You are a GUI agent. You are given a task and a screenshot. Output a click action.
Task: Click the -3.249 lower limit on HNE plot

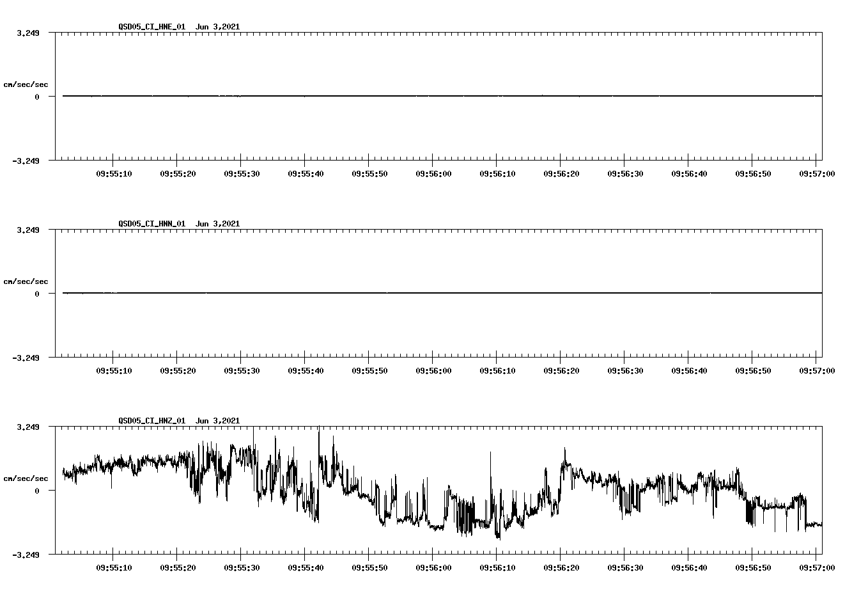coord(26,161)
